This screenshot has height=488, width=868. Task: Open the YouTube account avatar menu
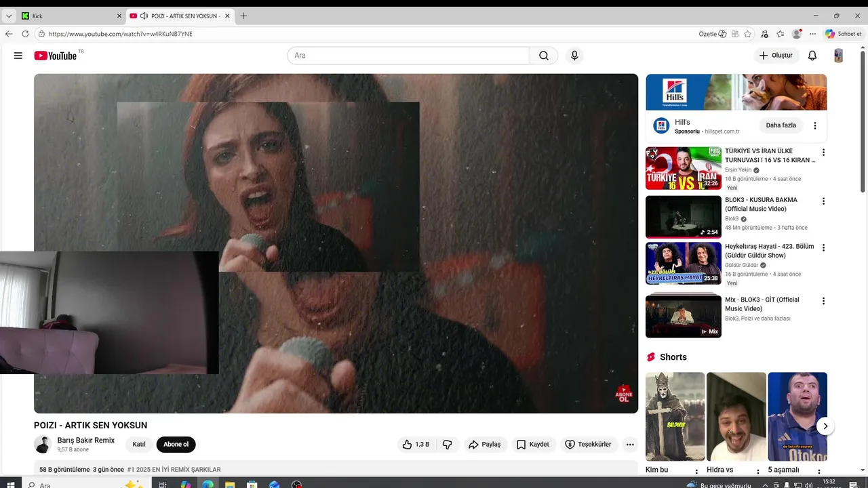[838, 56]
